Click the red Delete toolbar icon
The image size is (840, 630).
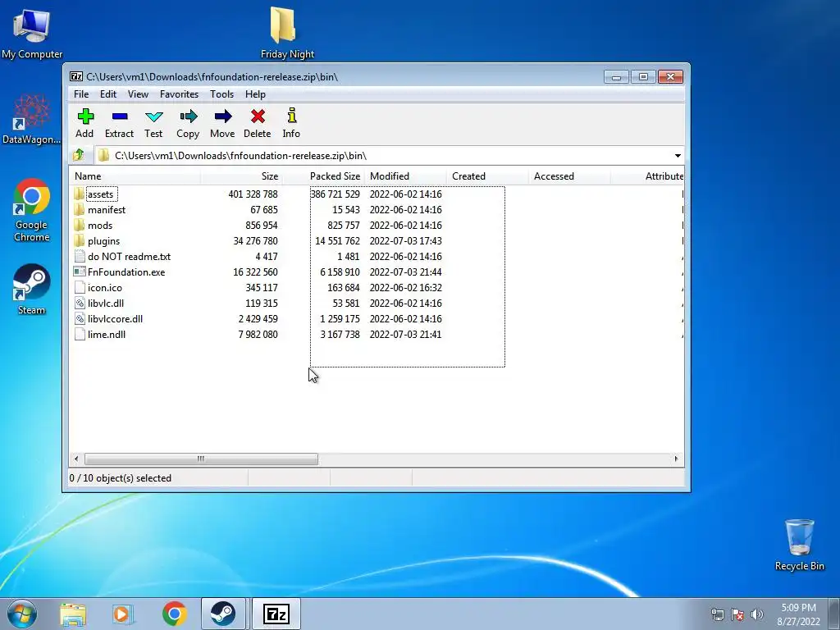(x=258, y=116)
